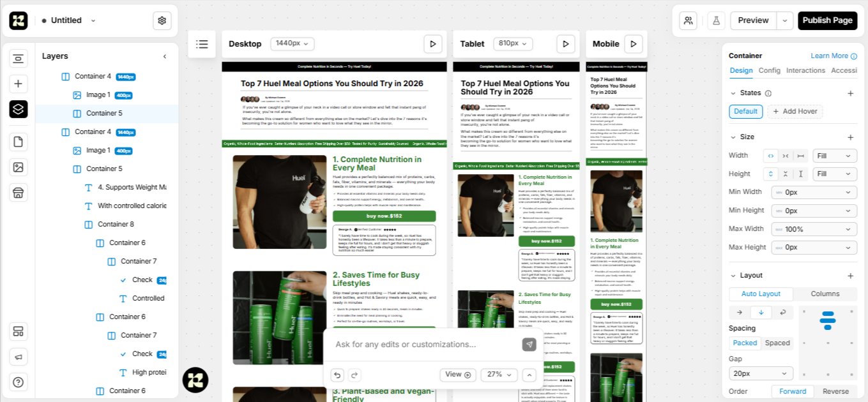Click the floating black logo on the canvas

click(x=195, y=380)
